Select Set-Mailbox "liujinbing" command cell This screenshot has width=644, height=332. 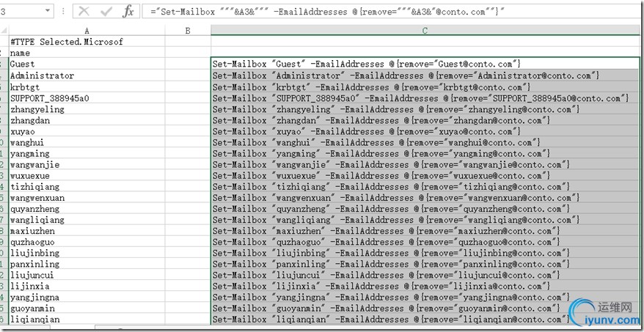(x=425, y=253)
